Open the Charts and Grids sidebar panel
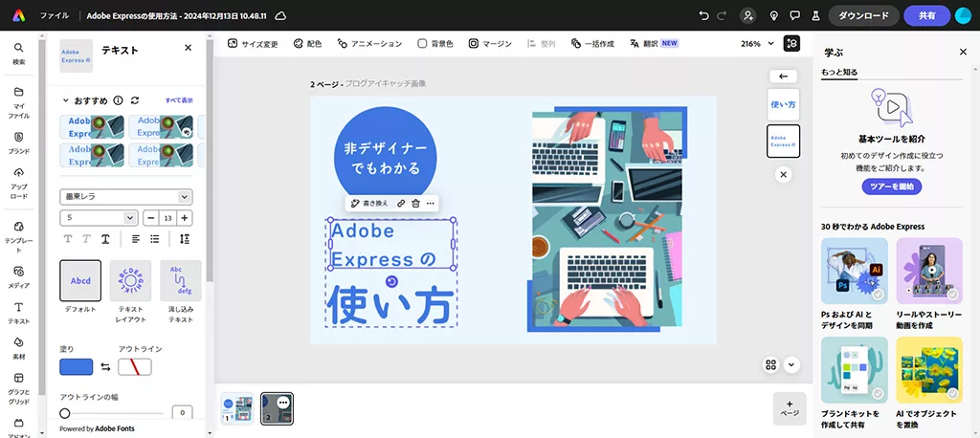 point(19,388)
